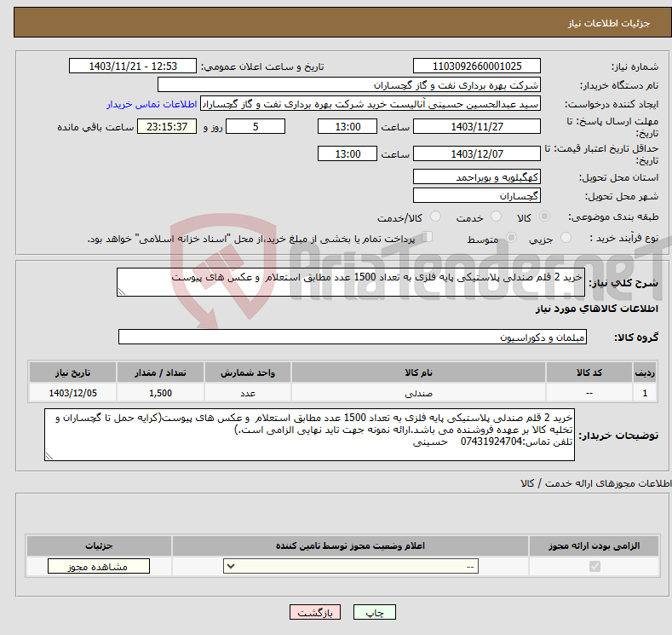Click the remaining time 23:15:37 field
Screen dimensions: 672x635
pyautogui.click(x=167, y=126)
